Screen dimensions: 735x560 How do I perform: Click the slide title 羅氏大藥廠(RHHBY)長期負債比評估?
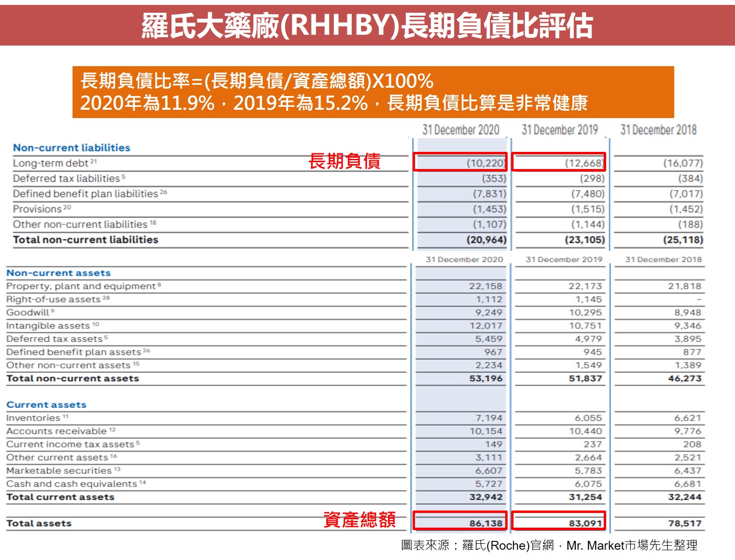coord(367,25)
